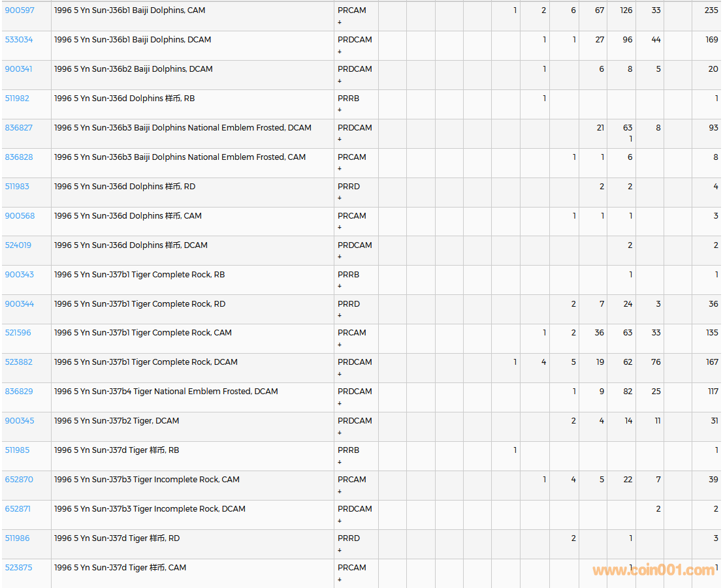Open coin ID link 900597
The image size is (723, 588).
click(20, 10)
